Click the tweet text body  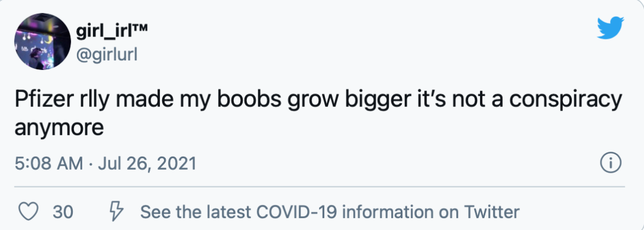click(318, 113)
